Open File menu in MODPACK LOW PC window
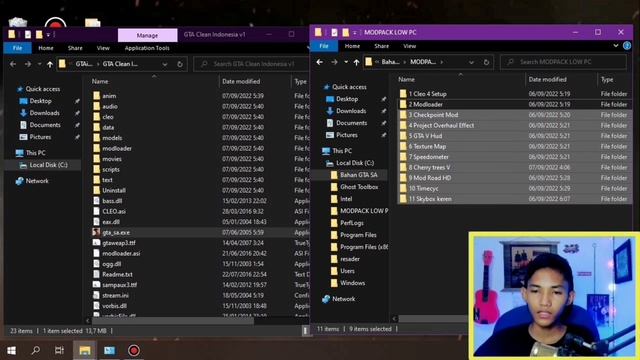The width and height of the screenshot is (640, 360). 324,46
